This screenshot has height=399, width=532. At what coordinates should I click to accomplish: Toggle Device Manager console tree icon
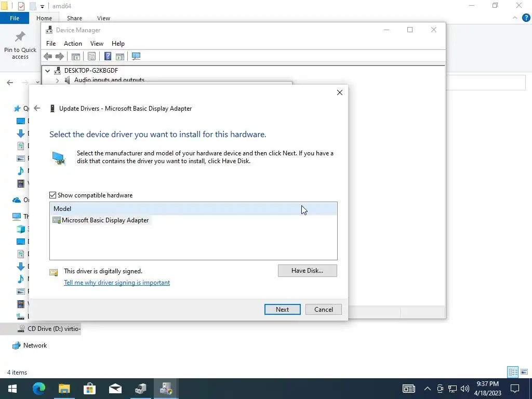click(x=76, y=56)
